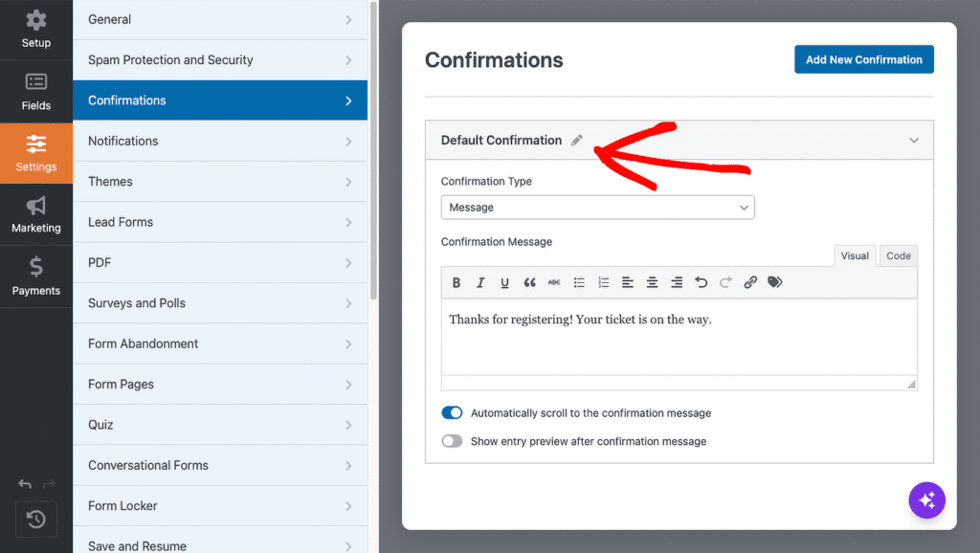Toggle italic formatting in editor
The width and height of the screenshot is (980, 553).
coord(480,282)
